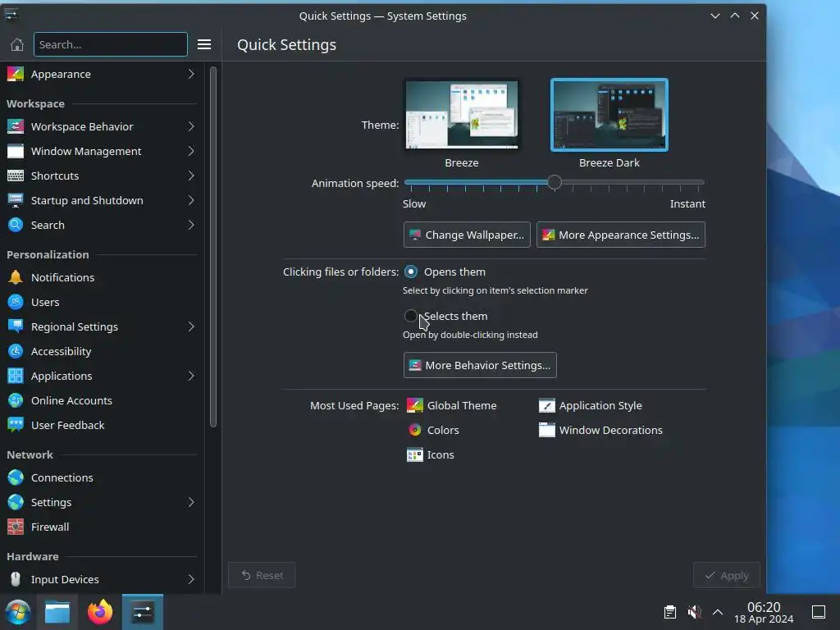This screenshot has width=840, height=630.
Task: Click the Appearance sidebar icon
Action: point(16,74)
